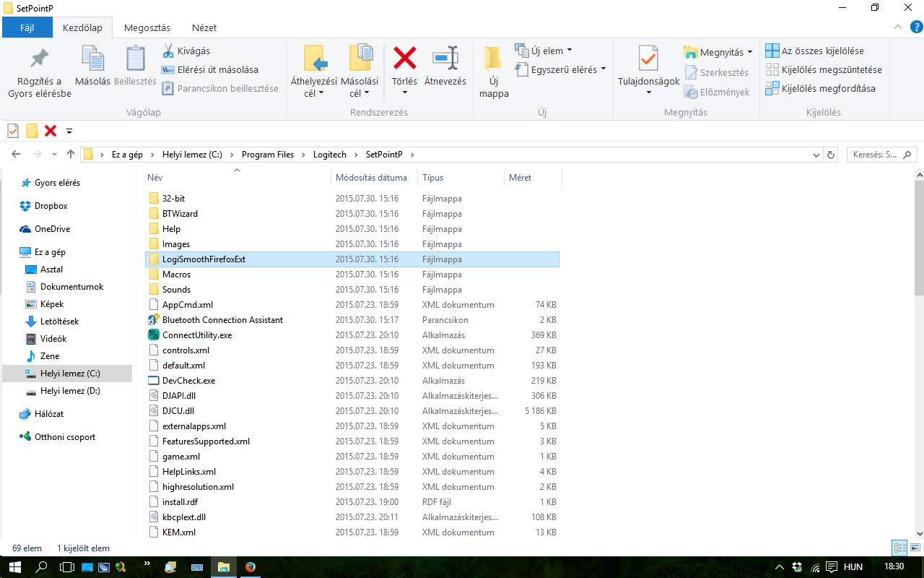Click the red Törlés delete icon
Viewport: 924px width, 578px height.
pos(404,58)
